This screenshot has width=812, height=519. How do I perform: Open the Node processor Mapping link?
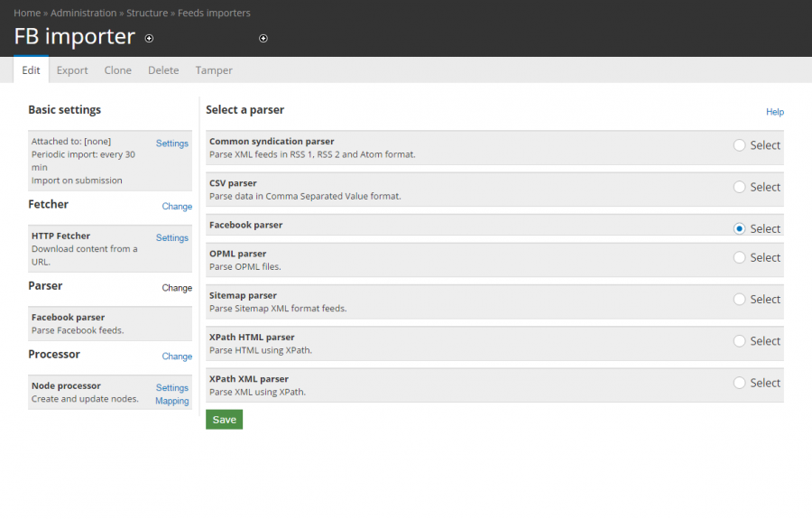[x=172, y=401]
